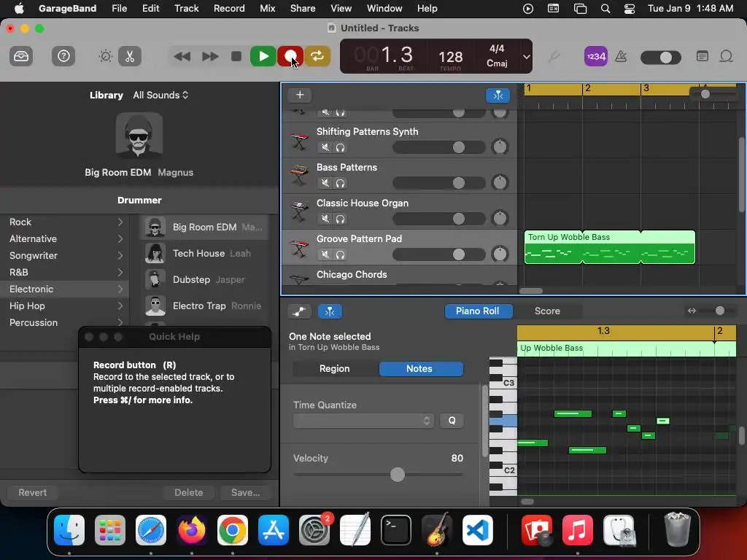The width and height of the screenshot is (747, 560).
Task: Switch to the Score tab
Action: coord(547,311)
